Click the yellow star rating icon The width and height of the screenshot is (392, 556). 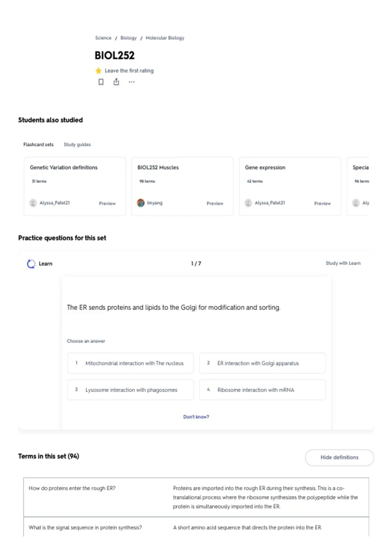[98, 71]
